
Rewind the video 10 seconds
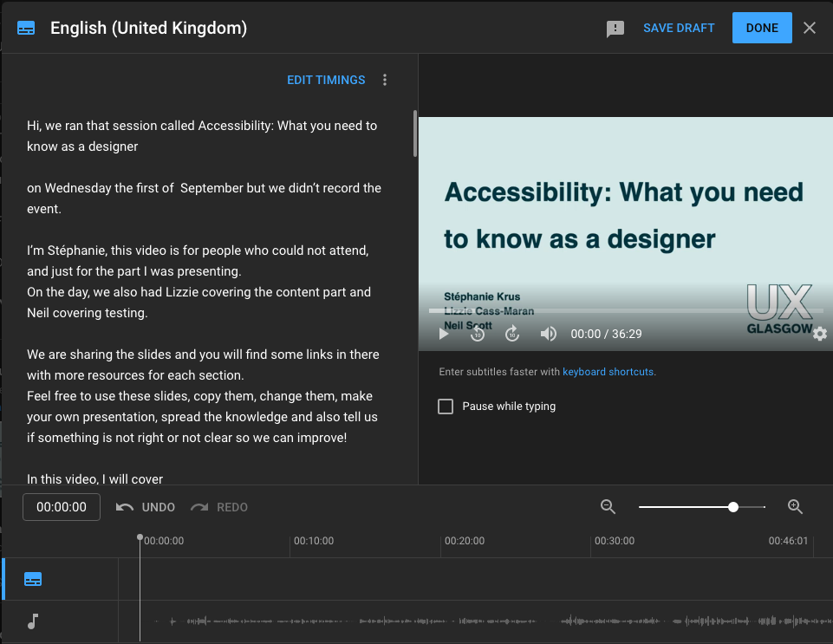point(477,334)
